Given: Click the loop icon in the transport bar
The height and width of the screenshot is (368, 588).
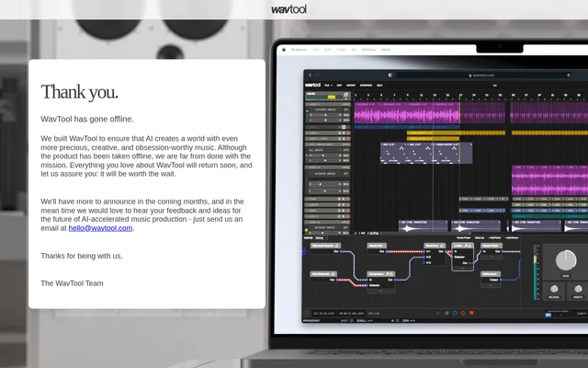Looking at the screenshot, I should pos(437,313).
